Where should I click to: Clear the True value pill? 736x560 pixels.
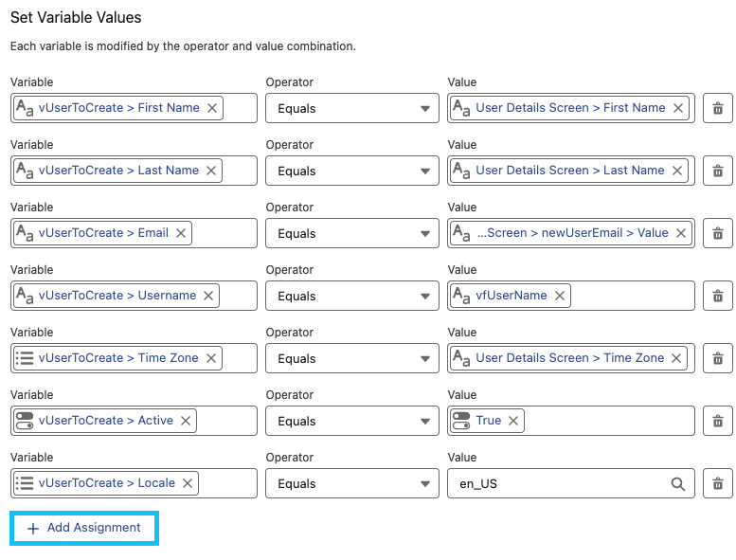pos(513,421)
